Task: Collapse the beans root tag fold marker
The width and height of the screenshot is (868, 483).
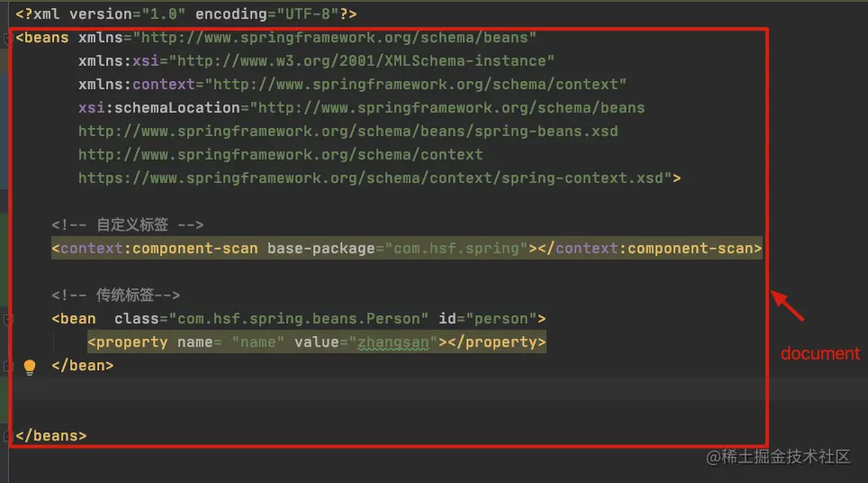Action: click(8, 38)
